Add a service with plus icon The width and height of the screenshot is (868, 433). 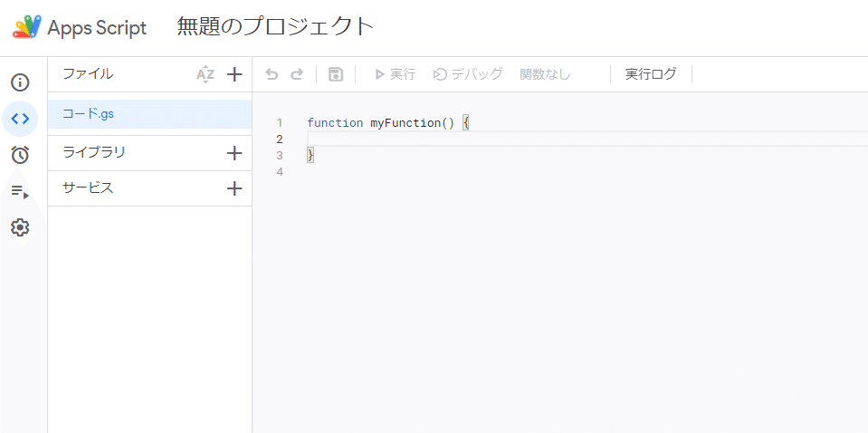coord(234,188)
